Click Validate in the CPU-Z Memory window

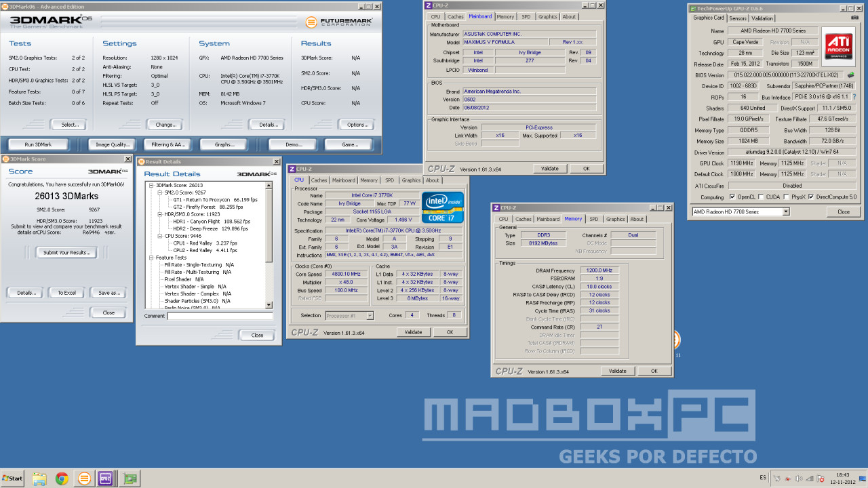(618, 371)
